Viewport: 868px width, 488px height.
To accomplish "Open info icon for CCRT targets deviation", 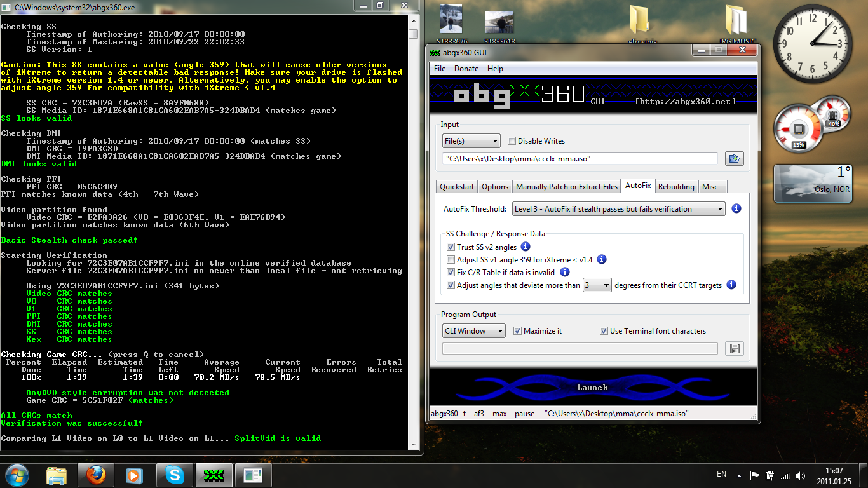I will pyautogui.click(x=731, y=285).
